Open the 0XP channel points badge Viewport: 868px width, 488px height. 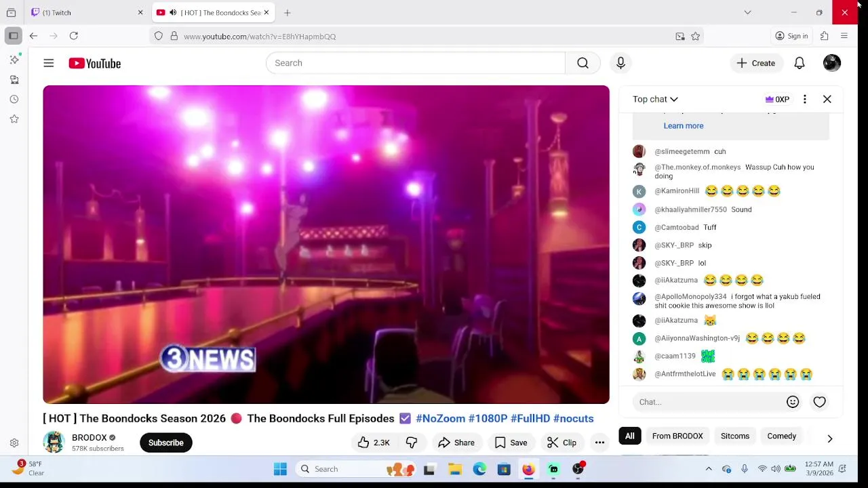(777, 99)
